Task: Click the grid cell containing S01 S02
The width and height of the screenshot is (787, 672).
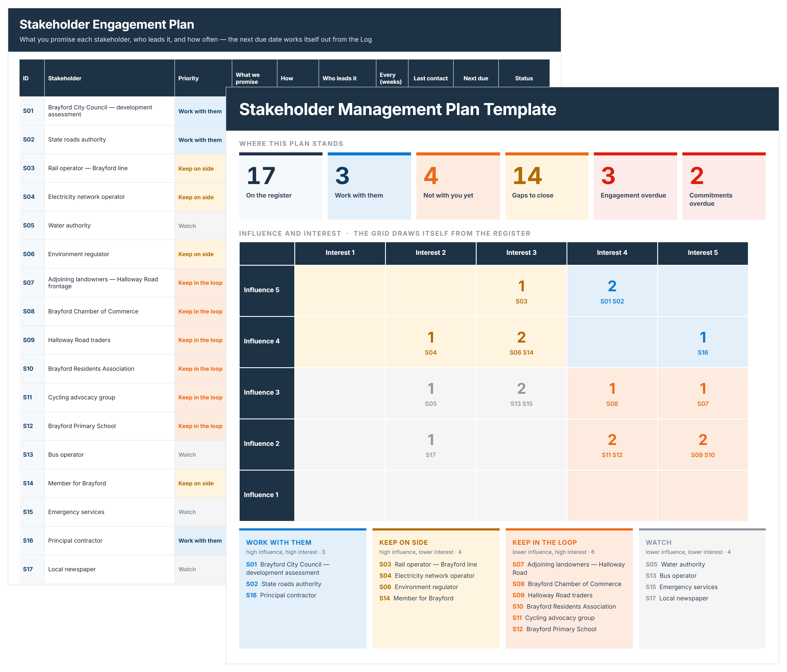Action: click(612, 291)
